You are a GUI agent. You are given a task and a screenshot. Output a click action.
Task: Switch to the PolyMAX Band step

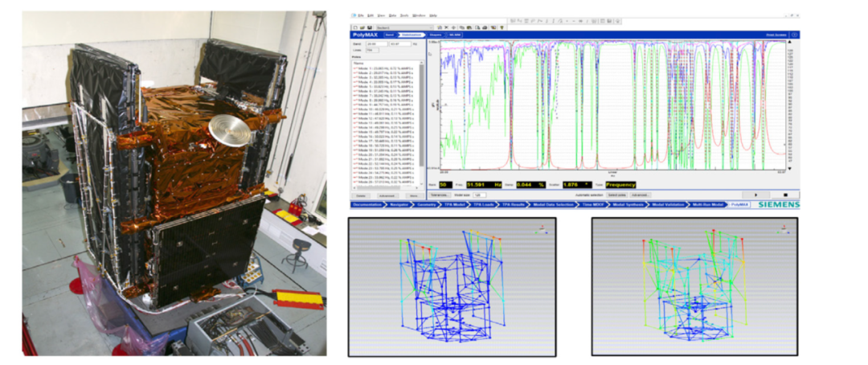(390, 35)
